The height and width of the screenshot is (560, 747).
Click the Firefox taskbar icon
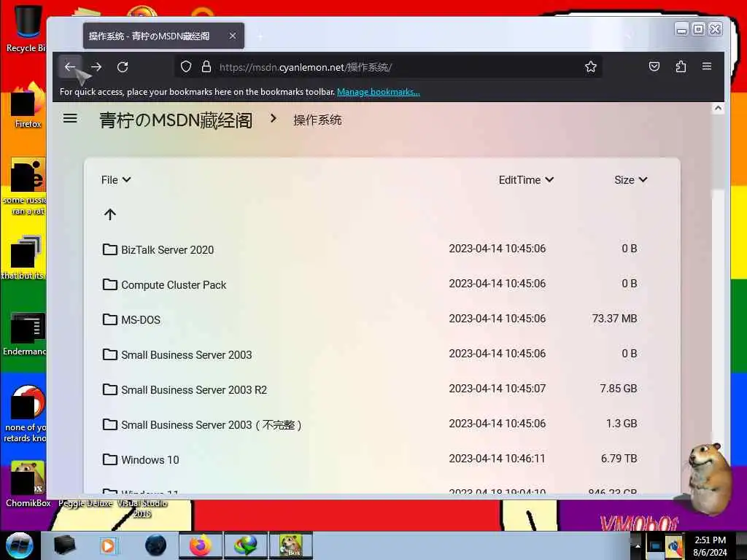(x=200, y=545)
